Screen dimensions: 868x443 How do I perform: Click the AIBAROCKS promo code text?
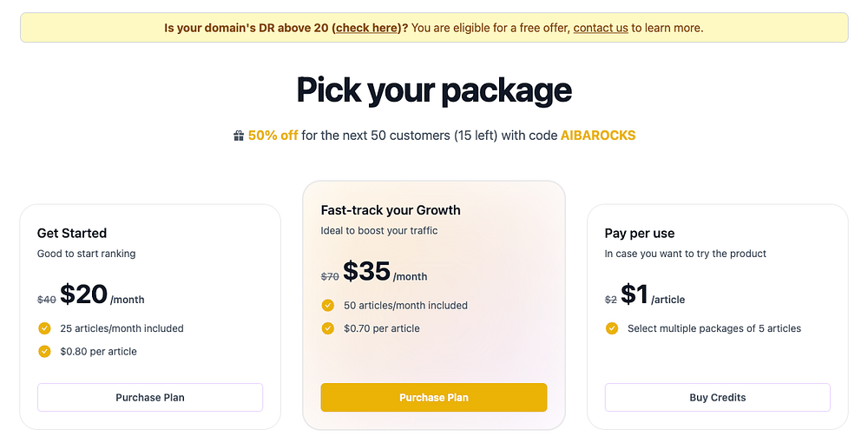click(x=598, y=136)
